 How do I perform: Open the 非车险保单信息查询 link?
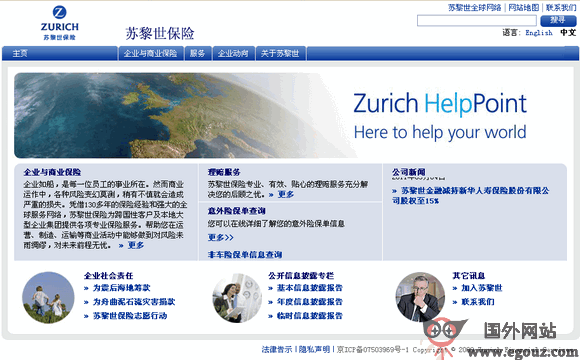click(245, 255)
